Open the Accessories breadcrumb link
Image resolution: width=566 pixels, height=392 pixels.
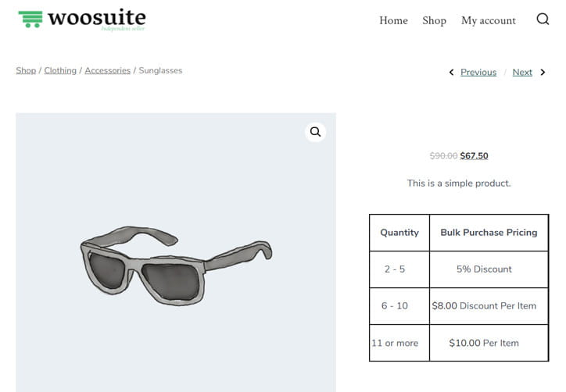(108, 71)
